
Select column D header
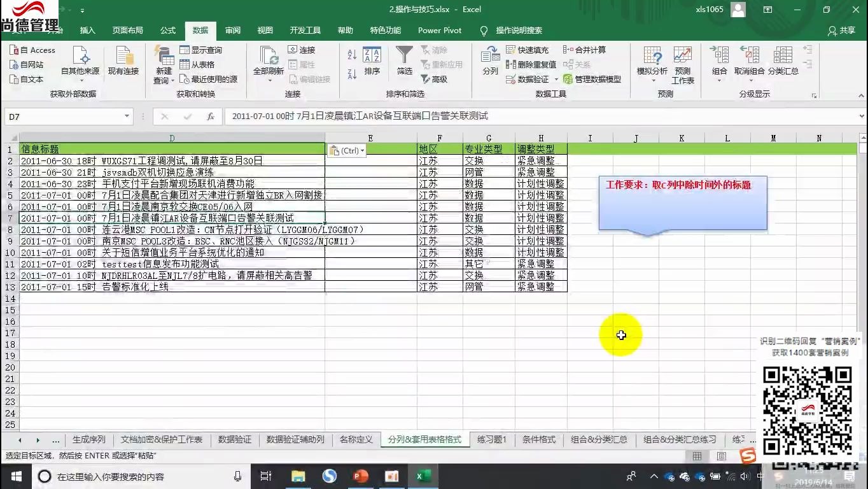(x=172, y=138)
